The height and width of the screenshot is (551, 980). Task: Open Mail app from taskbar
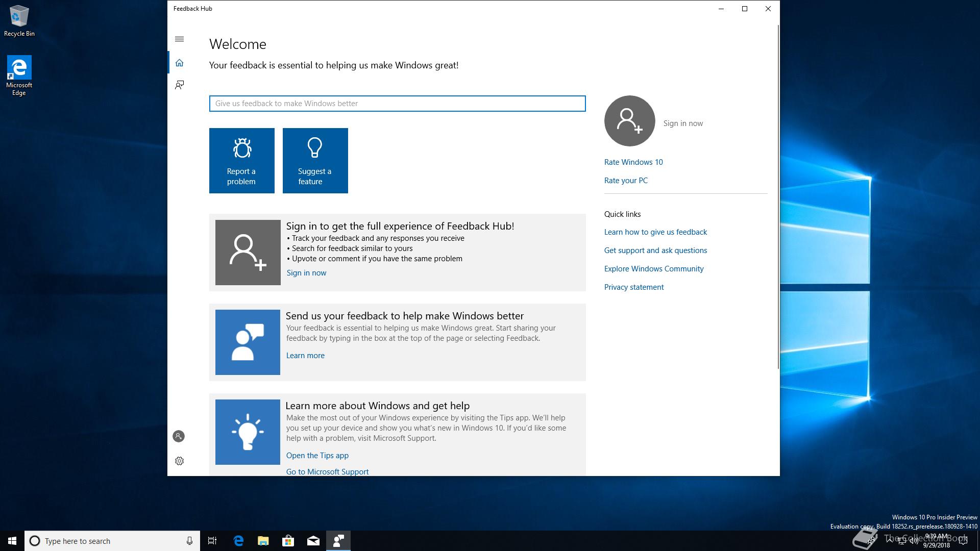[313, 541]
